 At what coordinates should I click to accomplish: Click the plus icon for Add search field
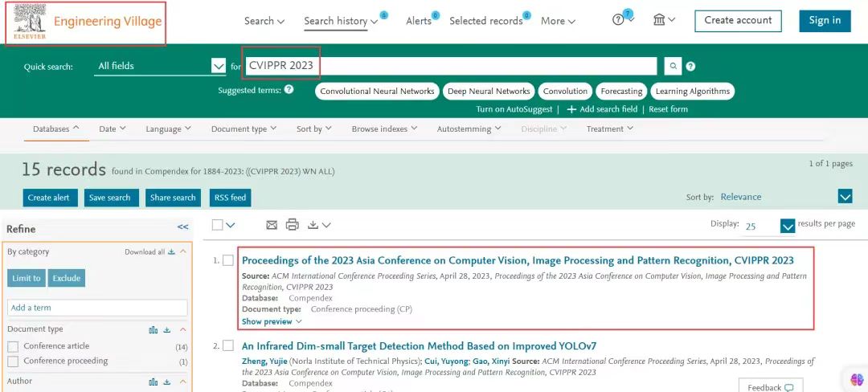click(x=572, y=109)
